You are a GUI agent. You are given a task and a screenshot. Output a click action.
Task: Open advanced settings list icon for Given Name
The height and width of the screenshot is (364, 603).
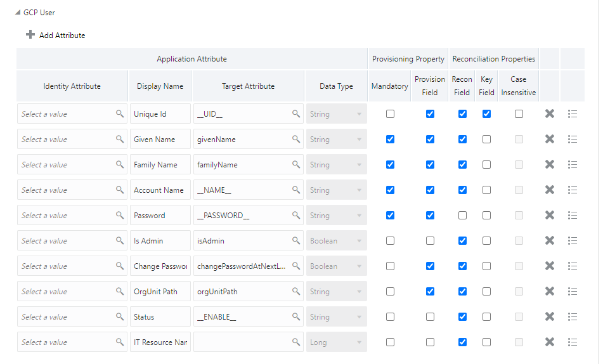click(x=573, y=139)
